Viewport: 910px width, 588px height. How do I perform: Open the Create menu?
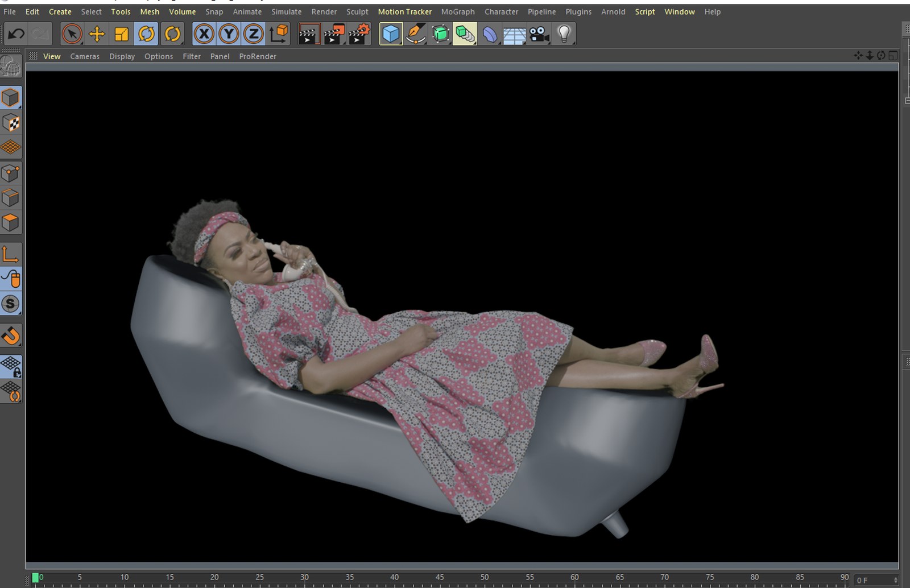point(60,11)
